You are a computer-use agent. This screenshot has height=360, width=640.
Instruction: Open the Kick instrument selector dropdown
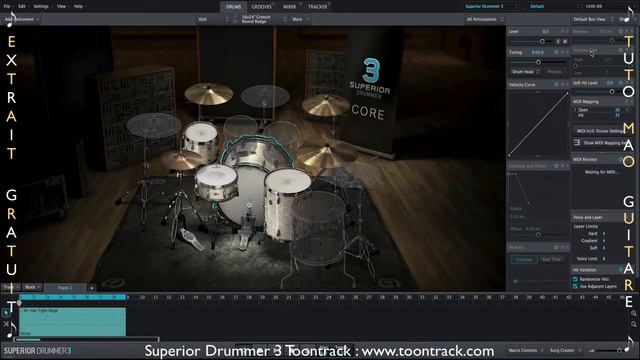(x=213, y=19)
